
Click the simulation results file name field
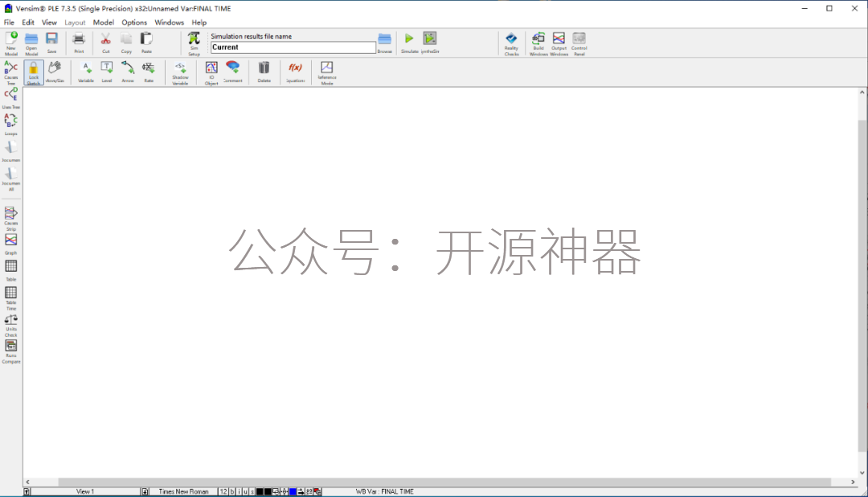(293, 47)
